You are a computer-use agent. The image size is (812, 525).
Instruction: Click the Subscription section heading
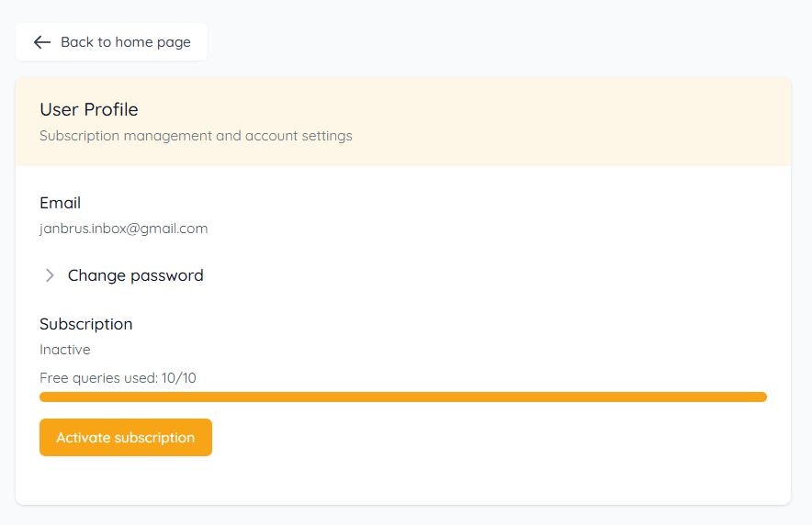pyautogui.click(x=86, y=324)
